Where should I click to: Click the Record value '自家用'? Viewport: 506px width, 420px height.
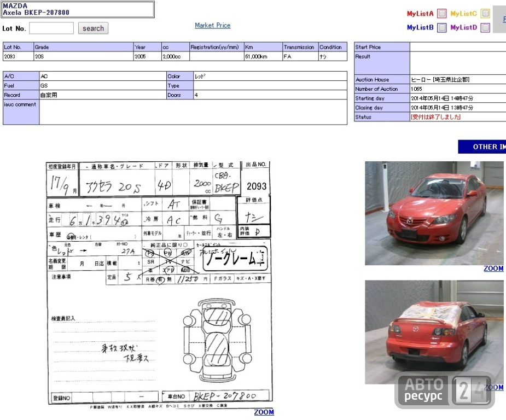[x=49, y=95]
